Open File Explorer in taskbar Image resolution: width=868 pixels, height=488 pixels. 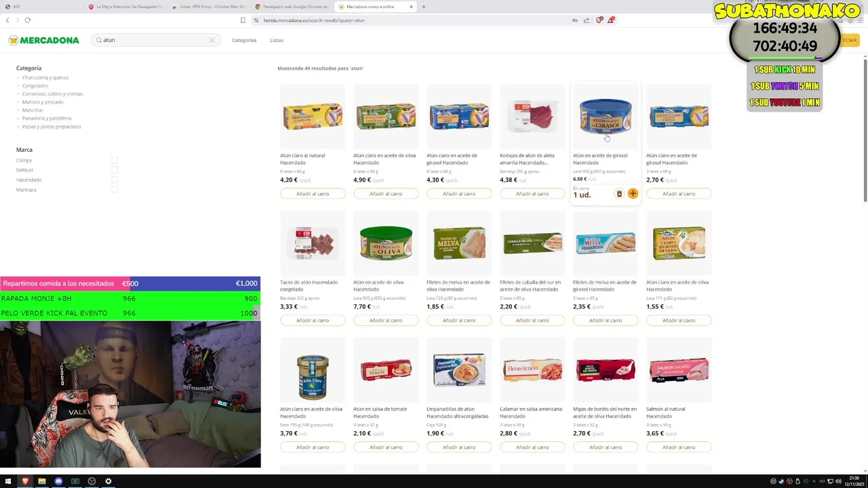coord(41,481)
